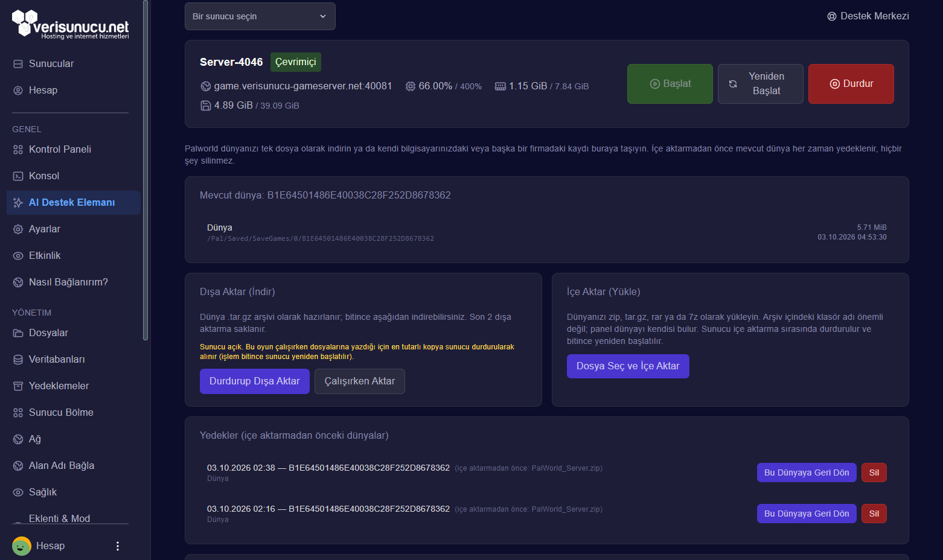Click the Konsol terminal icon

[x=18, y=176]
